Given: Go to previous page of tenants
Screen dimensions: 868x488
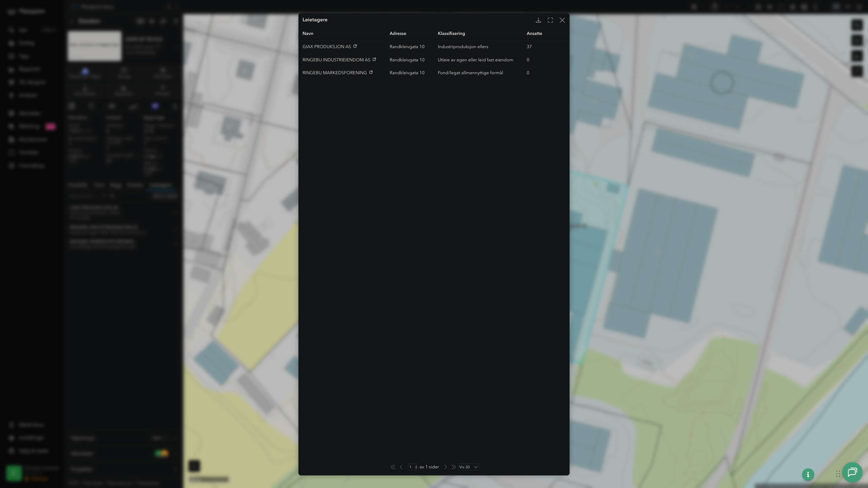Looking at the screenshot, I should 401,467.
